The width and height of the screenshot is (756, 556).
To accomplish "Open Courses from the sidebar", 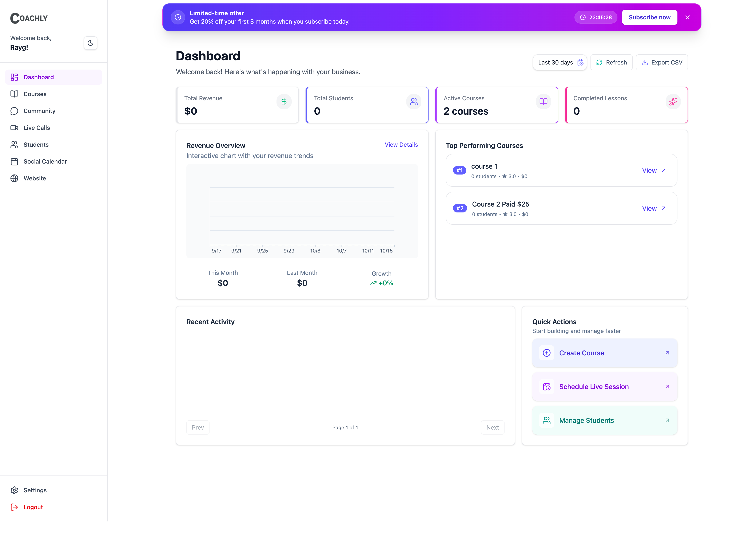I will pos(35,94).
